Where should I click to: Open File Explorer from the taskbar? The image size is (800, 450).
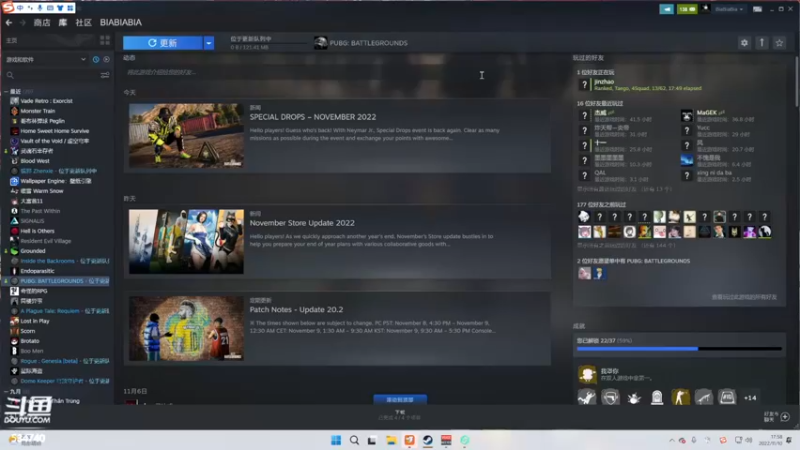[x=391, y=440]
